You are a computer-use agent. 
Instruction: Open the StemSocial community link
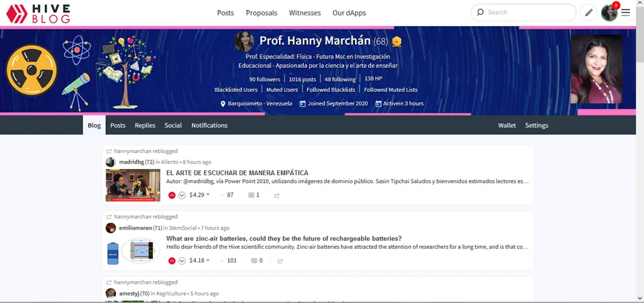pyautogui.click(x=182, y=227)
